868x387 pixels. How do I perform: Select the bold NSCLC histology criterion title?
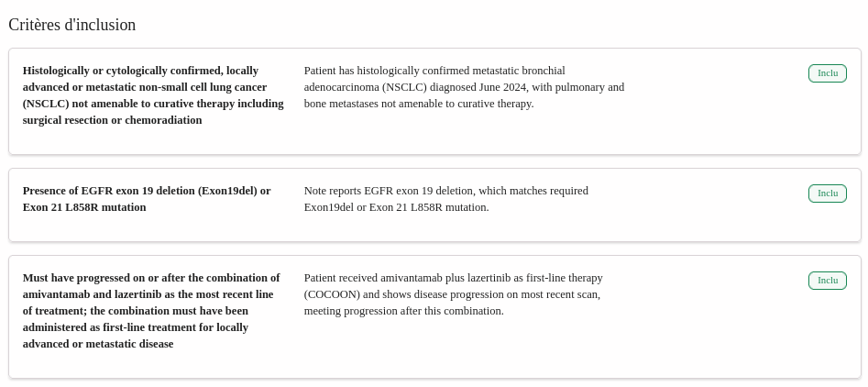point(153,95)
